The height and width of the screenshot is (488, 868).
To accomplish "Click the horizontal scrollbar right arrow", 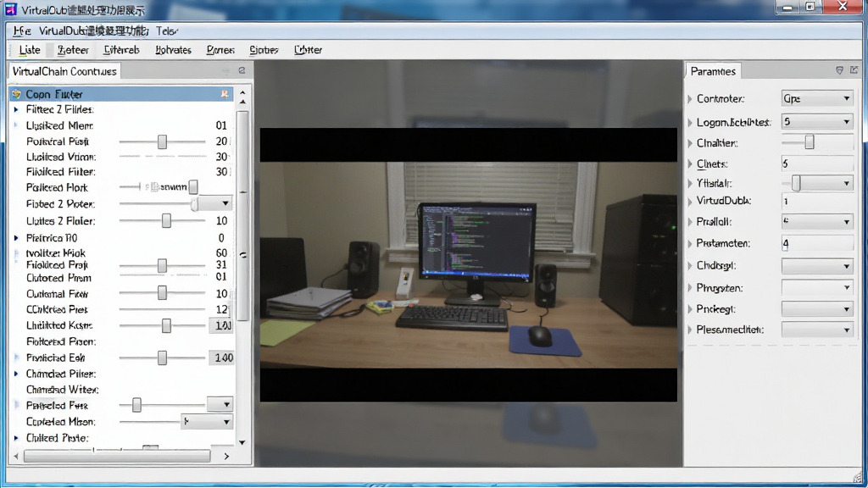I will pyautogui.click(x=225, y=456).
